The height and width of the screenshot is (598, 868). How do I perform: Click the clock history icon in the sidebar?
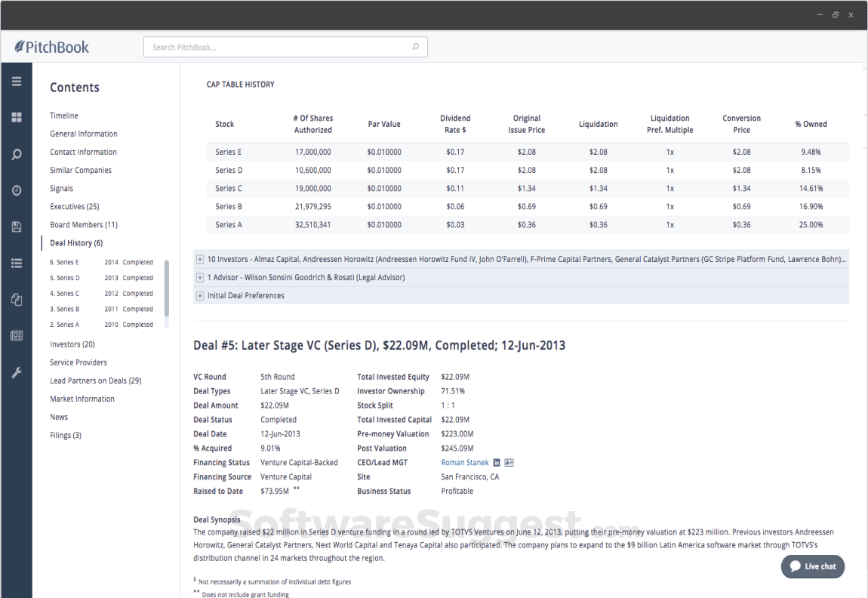coord(16,190)
